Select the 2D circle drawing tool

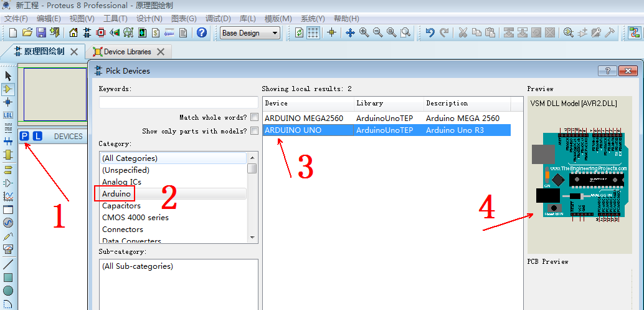point(8,291)
